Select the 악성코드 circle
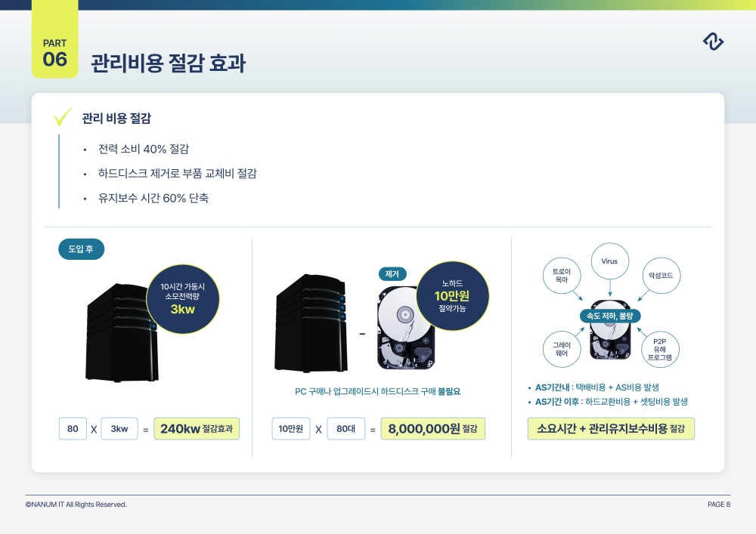756x534 pixels. point(661,276)
